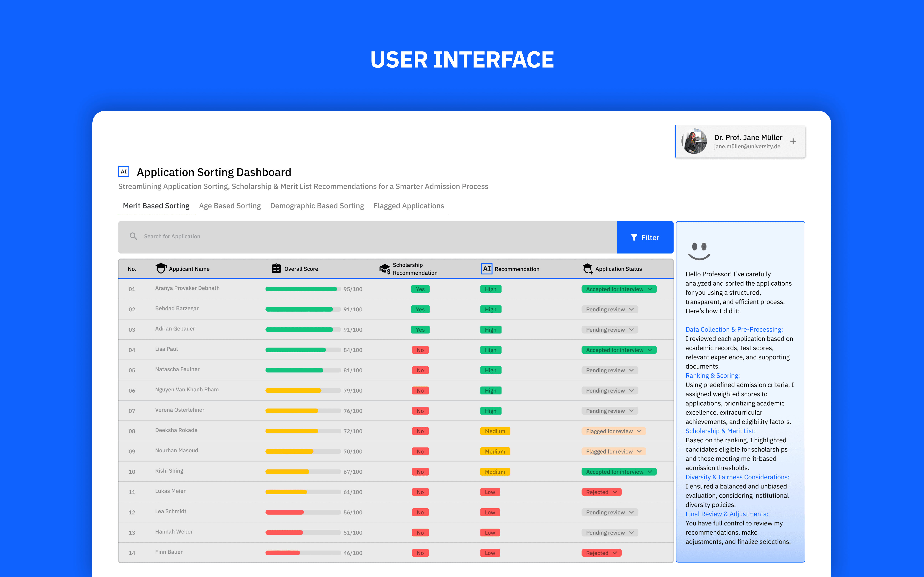Click the Overall Score clipboard icon
924x577 pixels.
(x=276, y=269)
